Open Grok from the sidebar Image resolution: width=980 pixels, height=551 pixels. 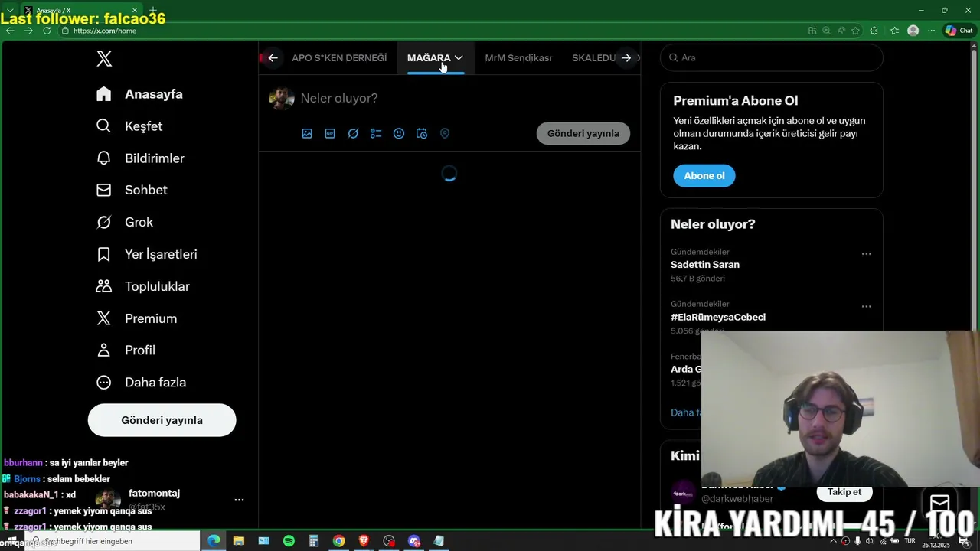point(125,222)
